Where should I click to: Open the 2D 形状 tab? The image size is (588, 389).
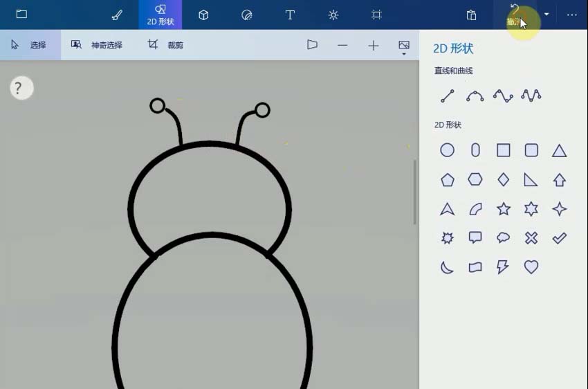point(160,15)
